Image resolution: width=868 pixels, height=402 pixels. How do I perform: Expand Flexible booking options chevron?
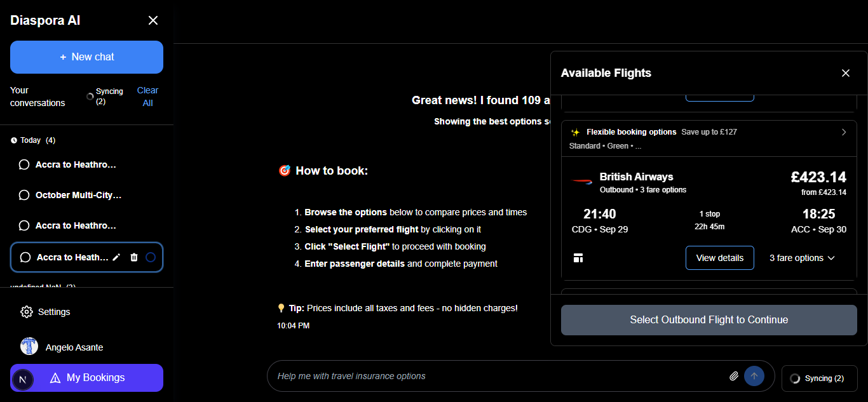tap(844, 132)
